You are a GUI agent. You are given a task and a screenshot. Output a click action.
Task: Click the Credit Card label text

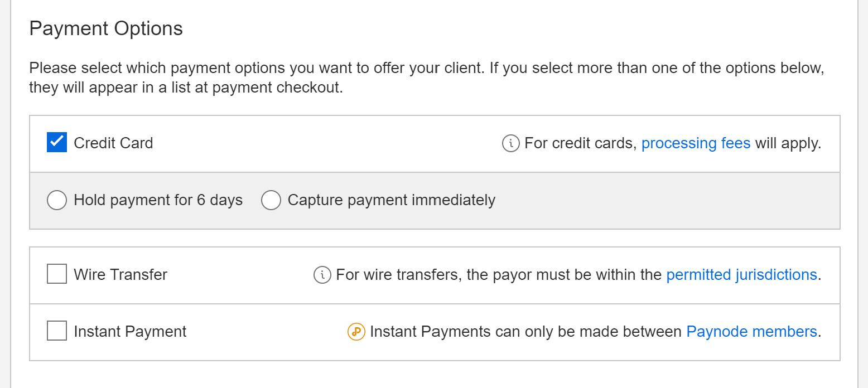click(x=113, y=143)
